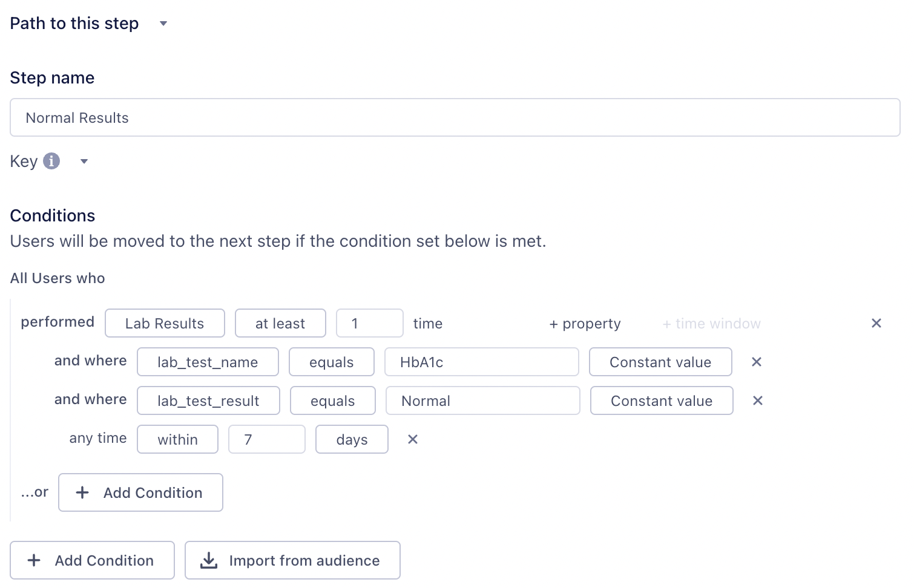The image size is (914, 588).
Task: Click the Key info icon
Action: point(51,161)
